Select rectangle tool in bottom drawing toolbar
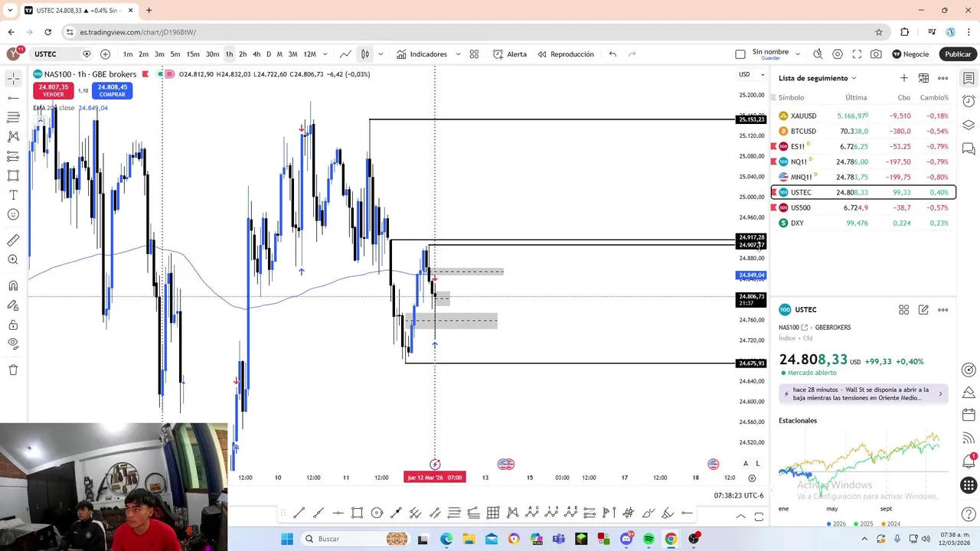 tap(358, 513)
